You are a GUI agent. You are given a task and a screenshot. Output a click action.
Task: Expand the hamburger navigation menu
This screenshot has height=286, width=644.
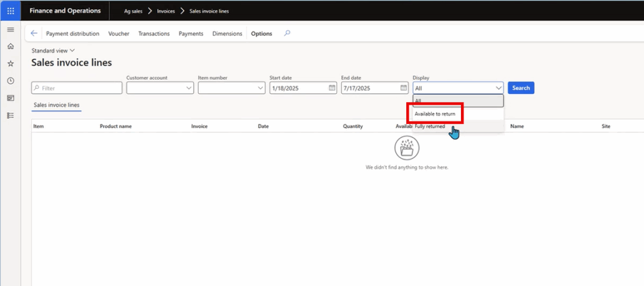(11, 30)
